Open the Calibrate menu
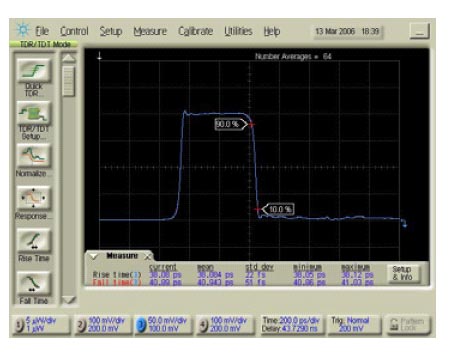Screen dimensions: 449x360 coord(196,31)
